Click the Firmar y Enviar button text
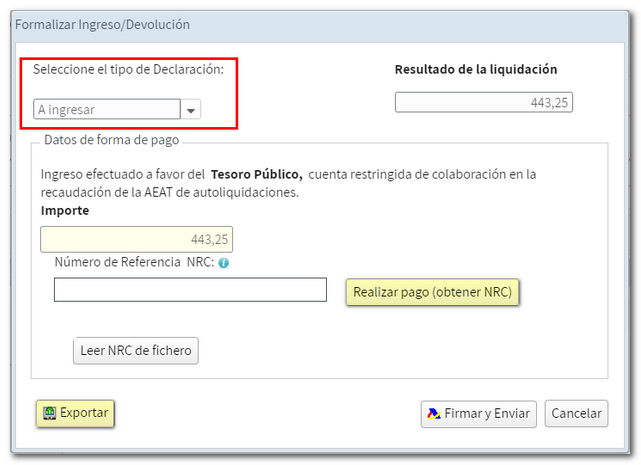 pos(486,414)
